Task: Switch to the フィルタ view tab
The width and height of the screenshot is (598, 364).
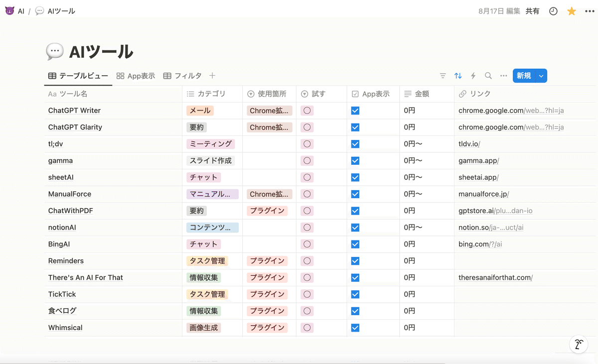Action: click(182, 76)
